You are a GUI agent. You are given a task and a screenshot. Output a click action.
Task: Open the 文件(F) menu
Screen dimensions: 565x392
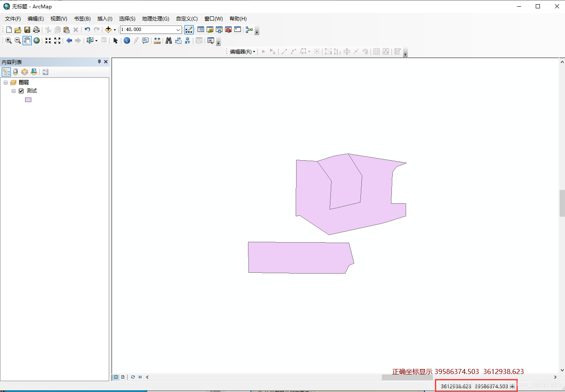tap(13, 19)
